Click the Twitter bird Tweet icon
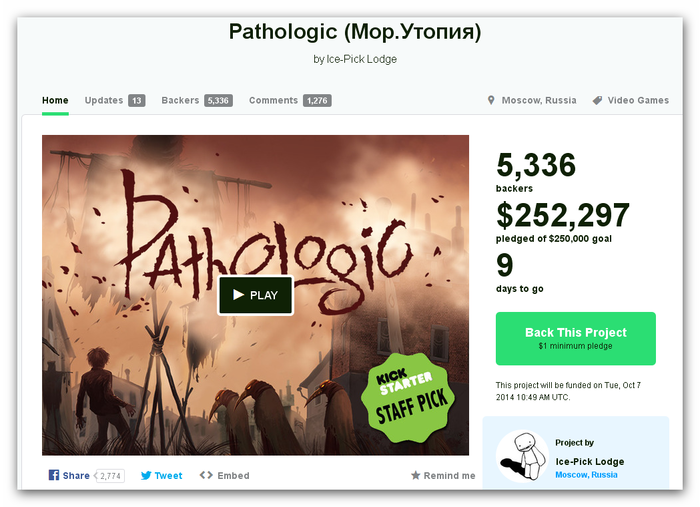This screenshot has height=507, width=700. click(x=146, y=475)
